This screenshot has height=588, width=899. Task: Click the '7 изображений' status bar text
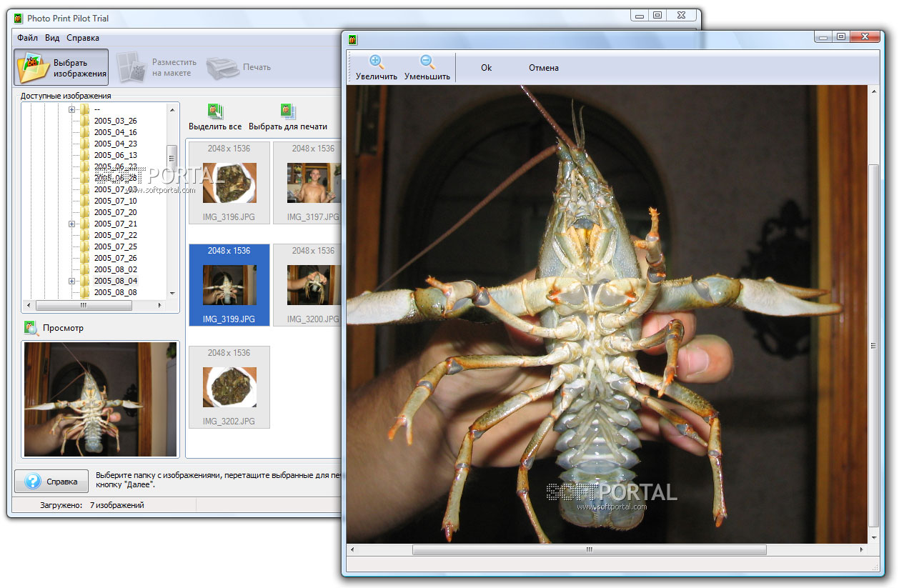point(117,505)
